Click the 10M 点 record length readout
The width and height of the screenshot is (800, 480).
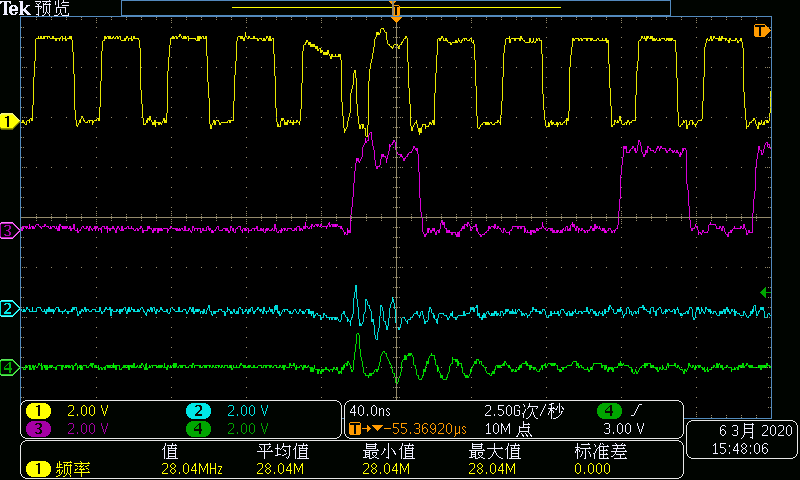coord(508,429)
